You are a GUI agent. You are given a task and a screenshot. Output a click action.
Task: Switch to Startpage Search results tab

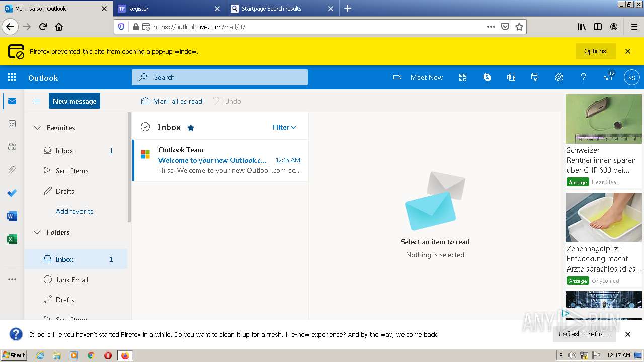282,9
